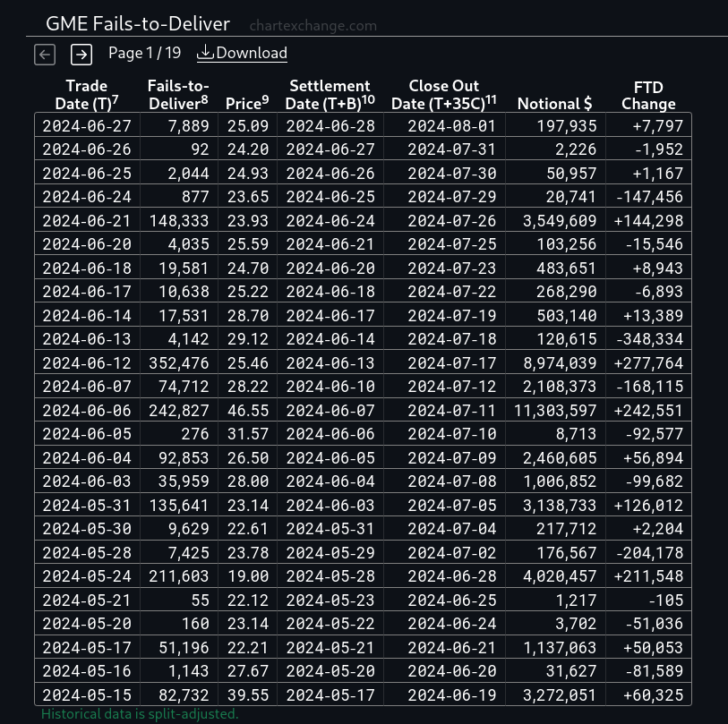Viewport: 728px width, 724px height.
Task: Select the price 19.00 cell
Action: coord(247,576)
